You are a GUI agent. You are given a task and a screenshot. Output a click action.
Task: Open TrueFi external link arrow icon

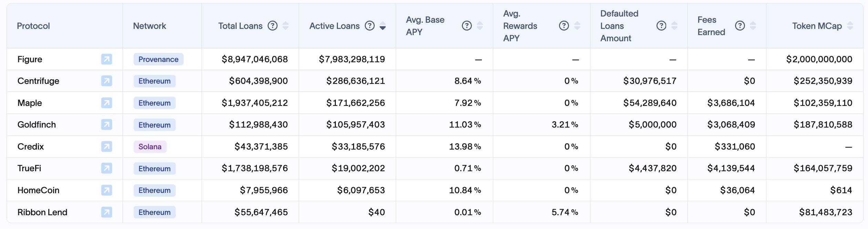pyautogui.click(x=106, y=168)
